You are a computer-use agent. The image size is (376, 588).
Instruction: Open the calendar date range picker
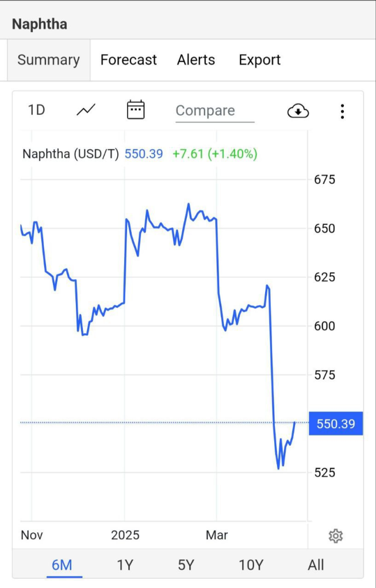136,110
